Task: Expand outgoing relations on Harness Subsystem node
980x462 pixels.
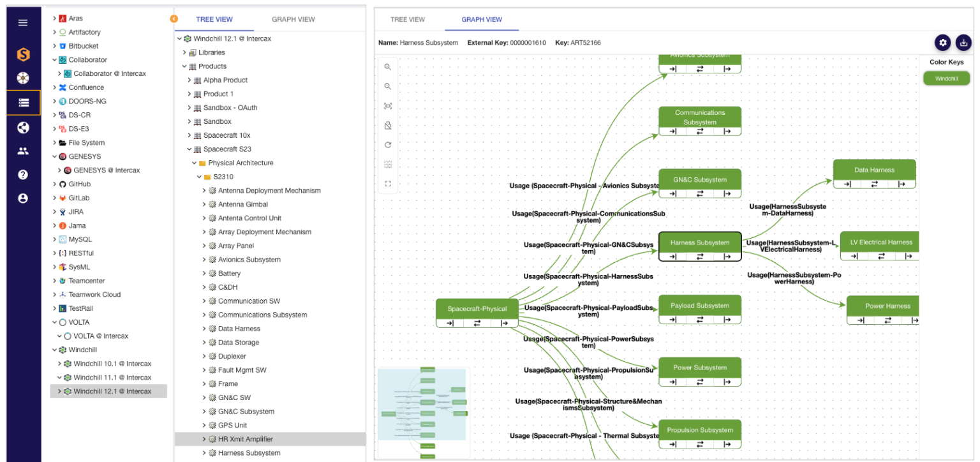Action: pos(727,257)
